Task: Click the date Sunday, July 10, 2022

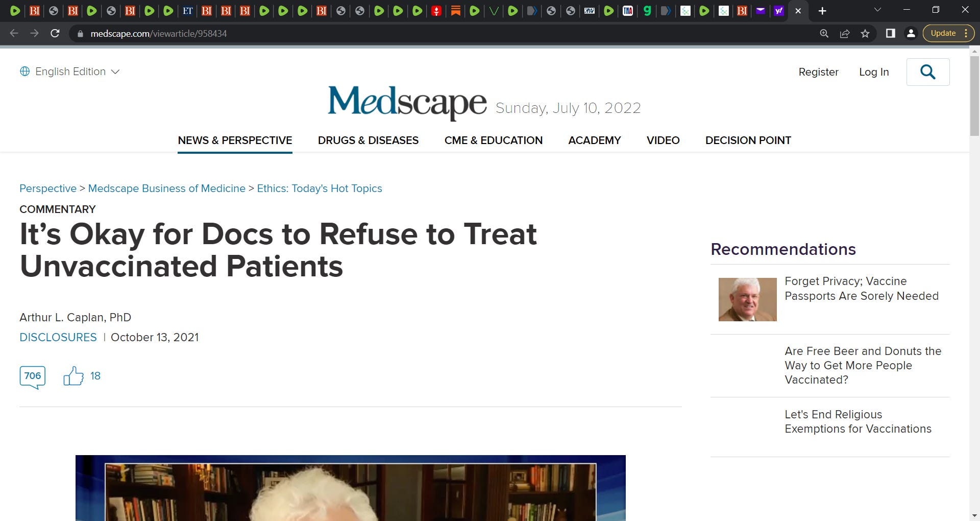Action: tap(568, 108)
